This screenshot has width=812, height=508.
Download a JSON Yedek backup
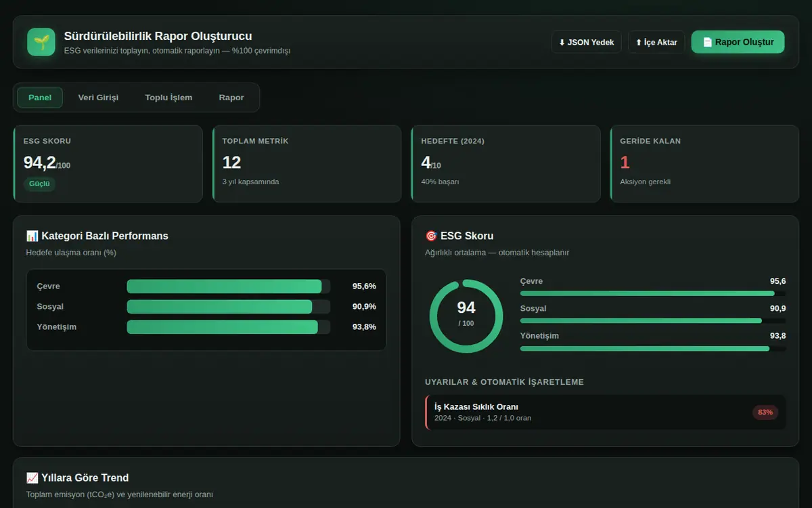587,42
